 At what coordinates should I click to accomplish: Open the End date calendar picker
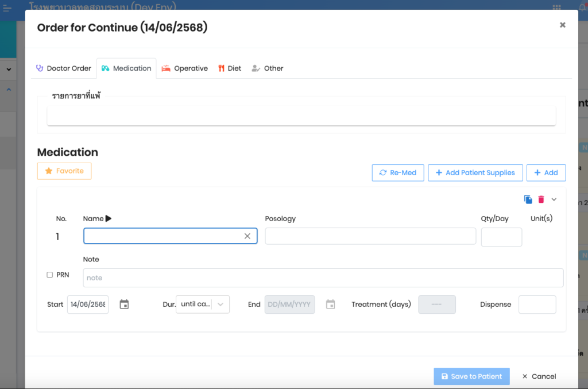(330, 305)
